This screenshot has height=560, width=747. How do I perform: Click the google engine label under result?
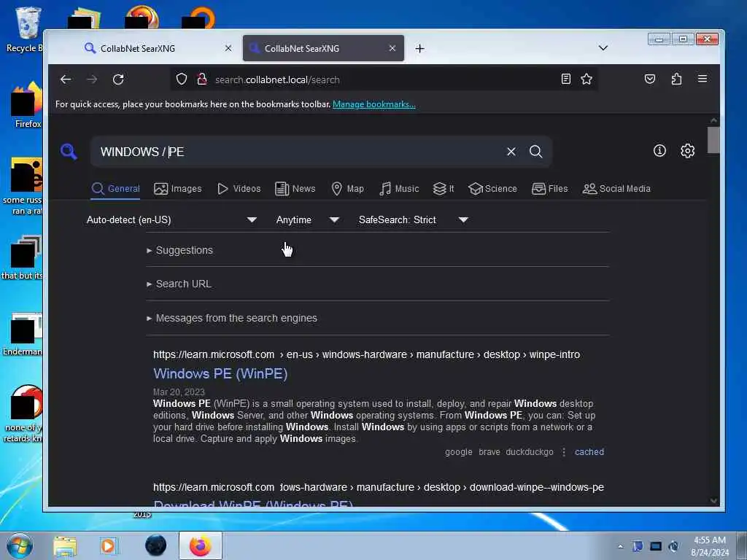click(458, 452)
